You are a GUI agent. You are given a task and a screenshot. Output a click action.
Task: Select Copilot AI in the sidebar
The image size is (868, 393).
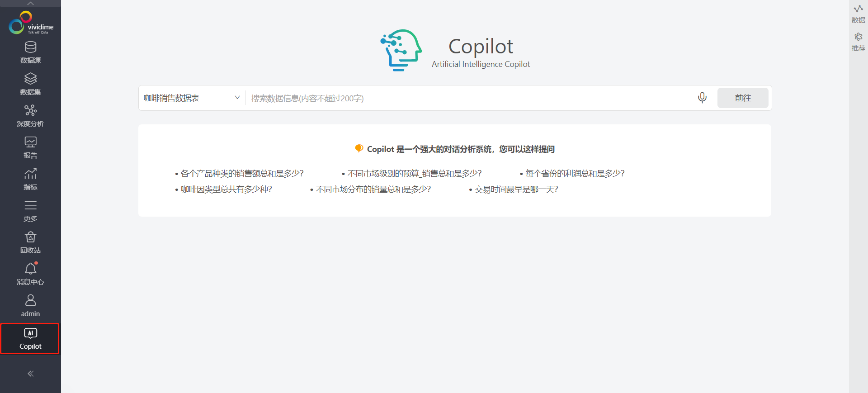coord(30,339)
